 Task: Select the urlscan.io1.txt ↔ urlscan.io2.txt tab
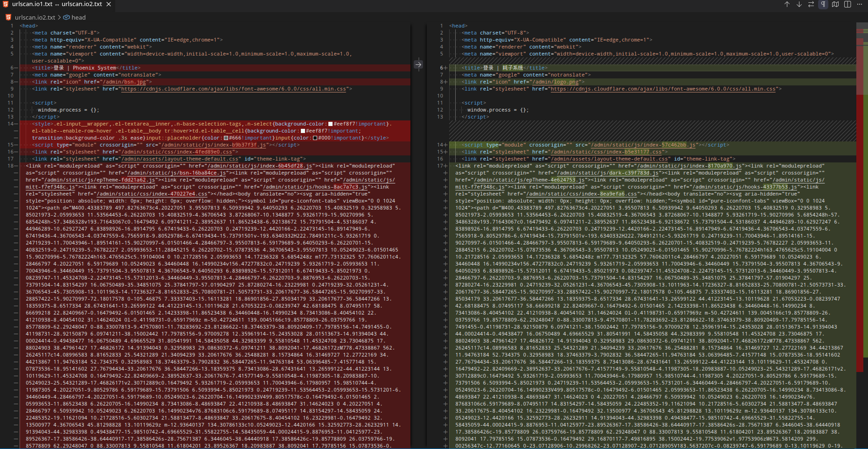pos(57,4)
